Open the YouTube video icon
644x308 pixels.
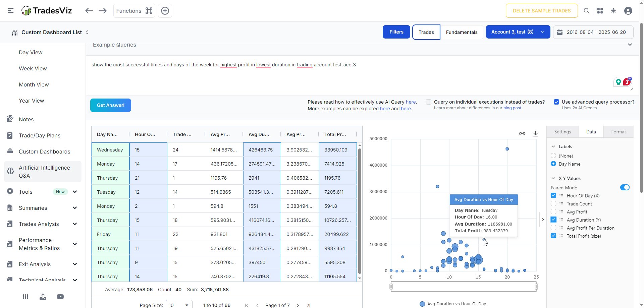(60, 297)
